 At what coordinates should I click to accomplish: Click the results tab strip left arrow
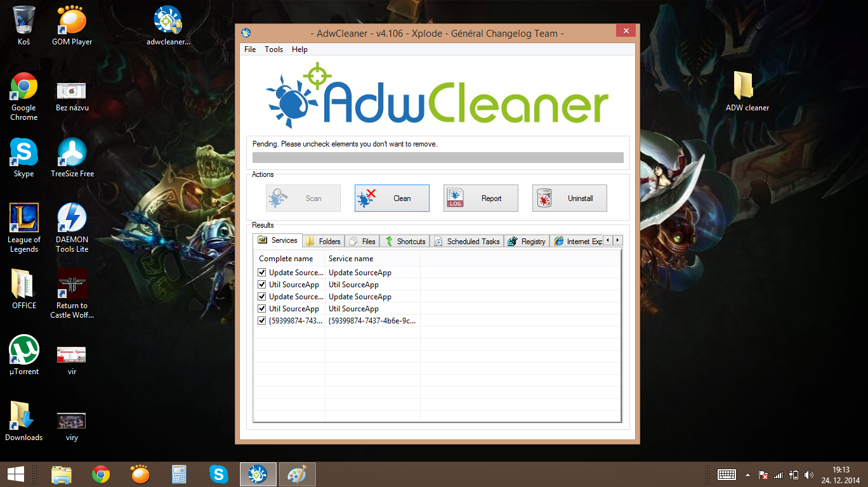pyautogui.click(x=608, y=240)
